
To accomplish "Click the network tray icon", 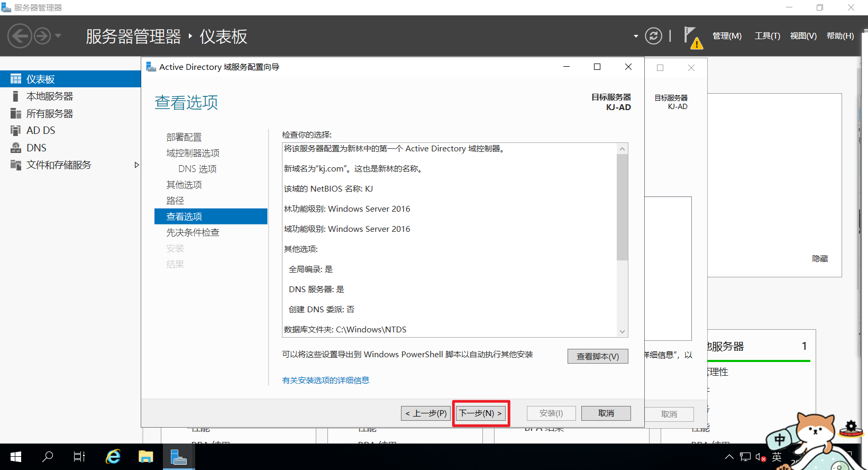I will (745, 457).
